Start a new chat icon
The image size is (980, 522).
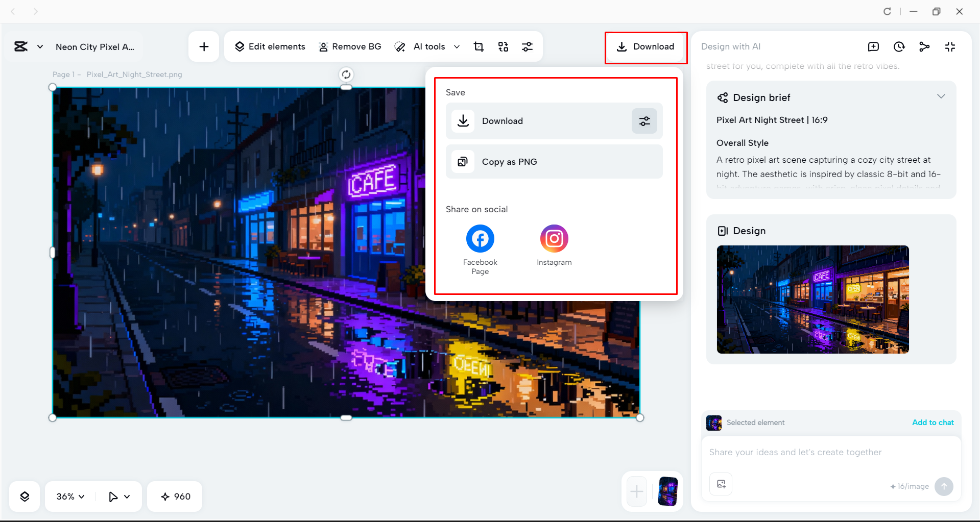pos(873,46)
